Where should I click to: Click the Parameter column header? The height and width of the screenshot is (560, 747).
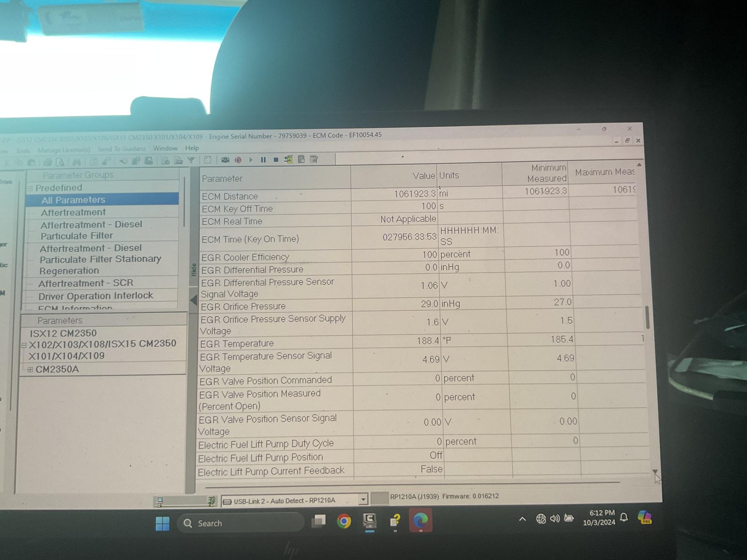point(275,178)
